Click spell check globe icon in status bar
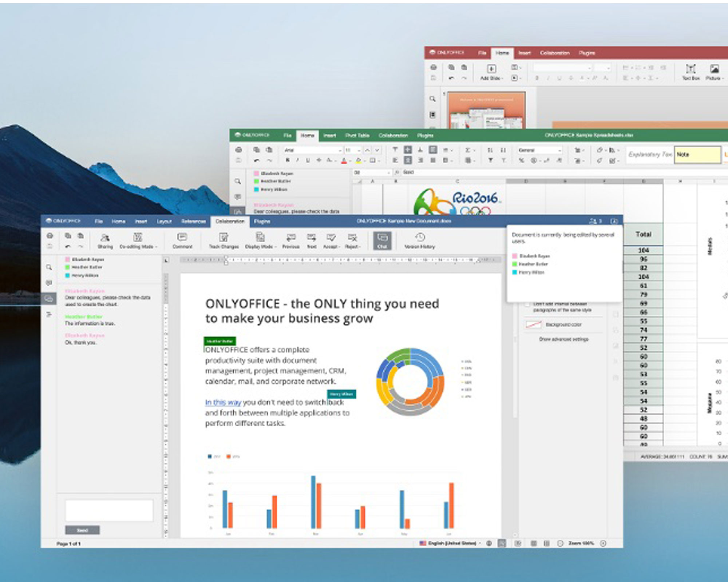Viewport: 728px width, 582px height. tap(489, 543)
